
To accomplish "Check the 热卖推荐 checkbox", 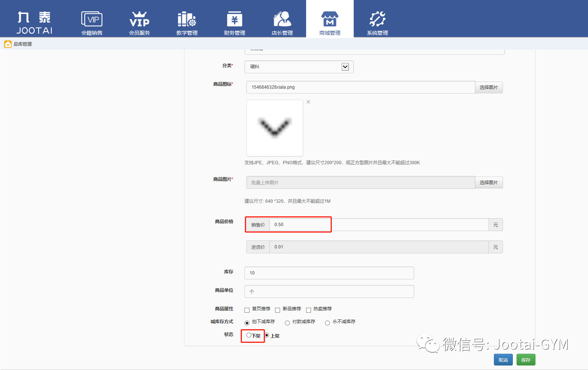I will [308, 310].
